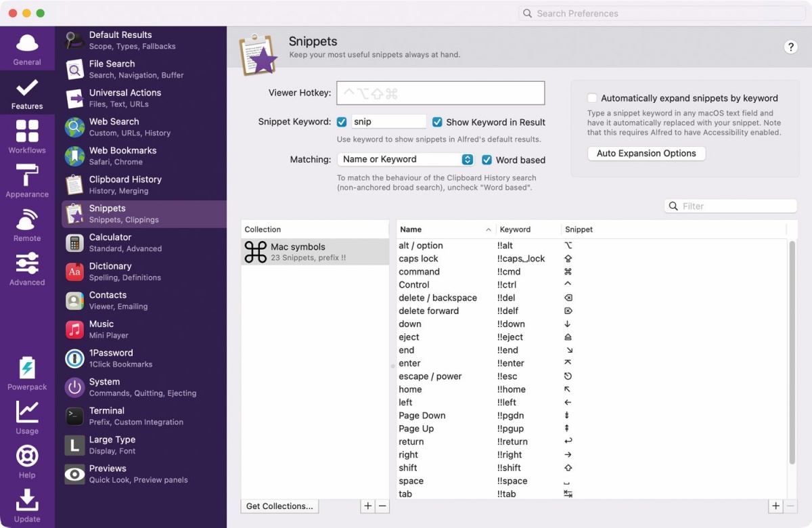812x528 pixels.
Task: Select the tab snippet row
Action: click(x=592, y=494)
